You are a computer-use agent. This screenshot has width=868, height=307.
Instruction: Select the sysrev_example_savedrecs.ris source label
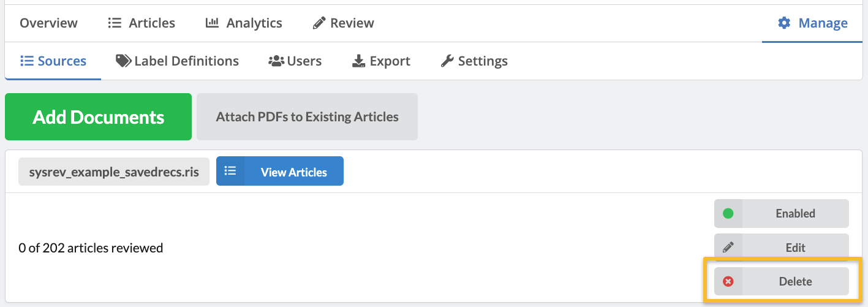[x=114, y=172]
